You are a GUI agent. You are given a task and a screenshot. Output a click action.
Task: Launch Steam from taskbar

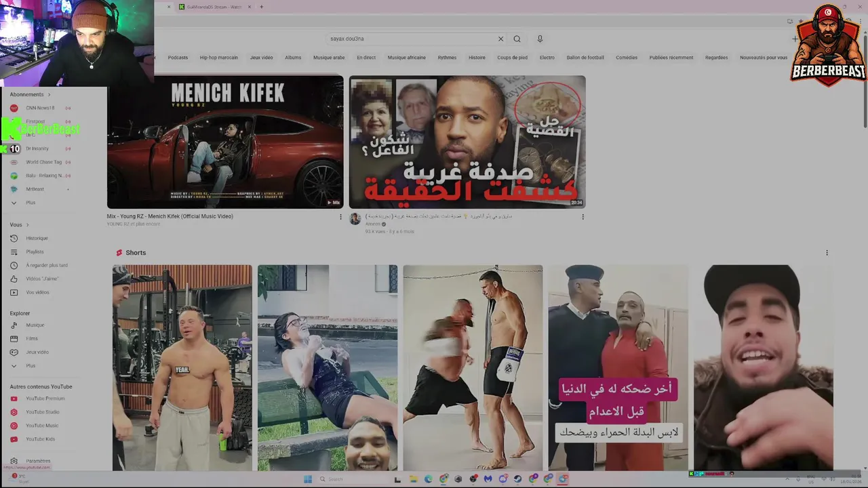point(518,479)
